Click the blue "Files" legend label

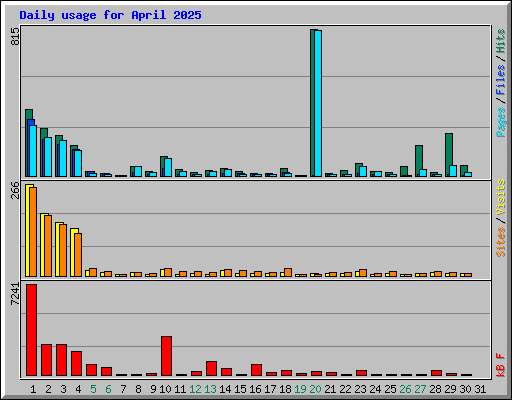[500, 80]
